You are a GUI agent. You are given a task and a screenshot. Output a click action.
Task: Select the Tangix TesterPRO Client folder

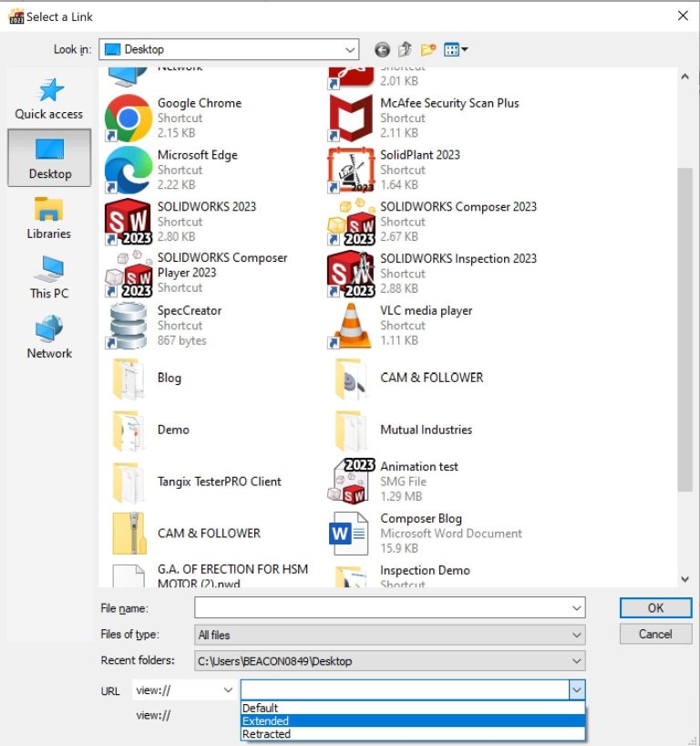(198, 482)
